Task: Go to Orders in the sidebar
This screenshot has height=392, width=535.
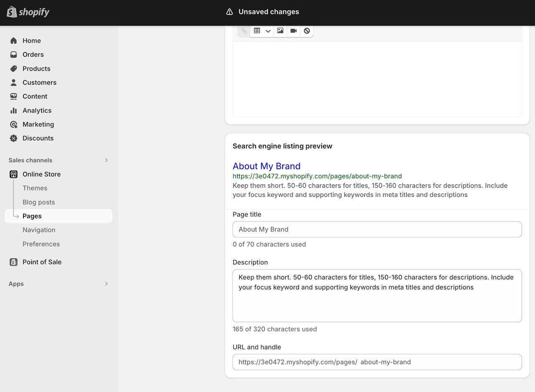Action: (x=33, y=54)
